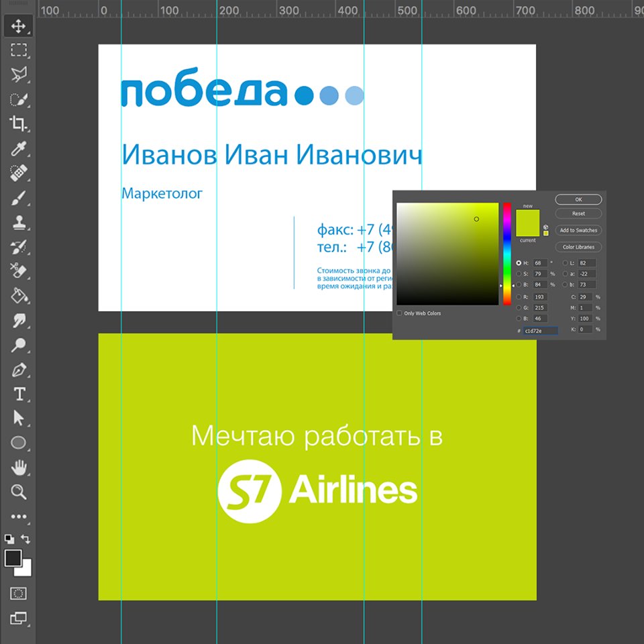This screenshot has width=644, height=644.
Task: Open the white background color swatch
Action: 25,570
